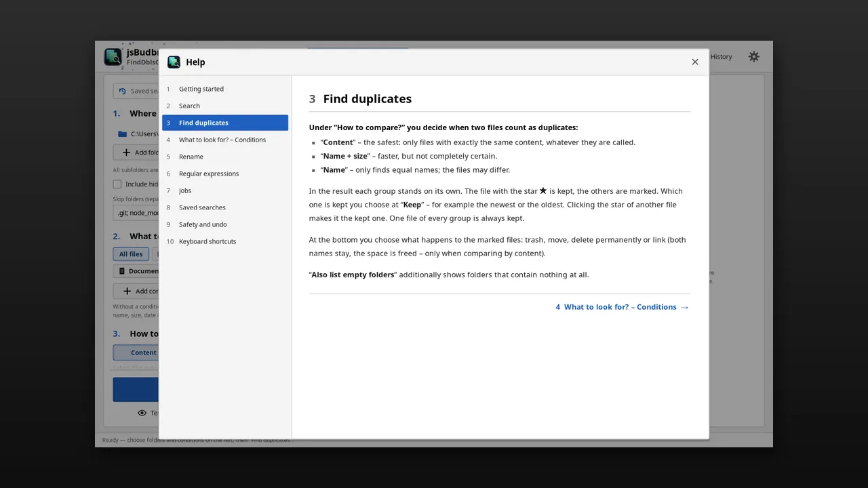The height and width of the screenshot is (488, 868).
Task: Click the star symbol in the help paragraph
Action: tap(543, 190)
